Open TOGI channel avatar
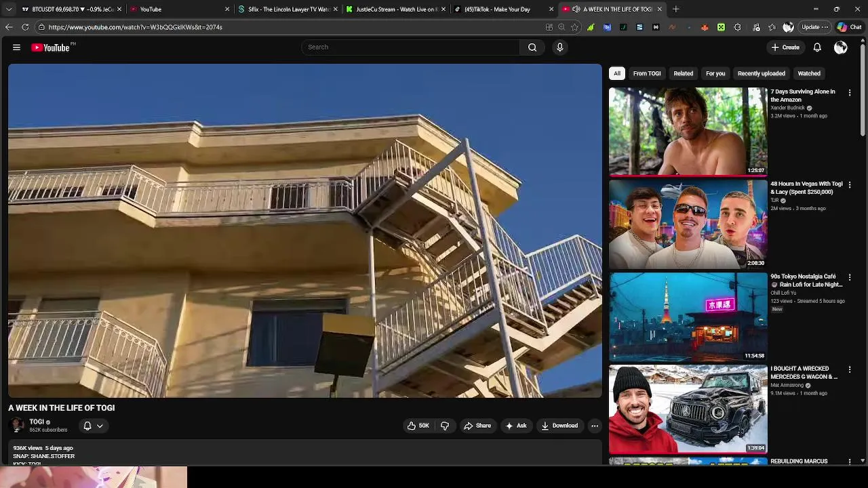868x488 pixels. coord(17,426)
